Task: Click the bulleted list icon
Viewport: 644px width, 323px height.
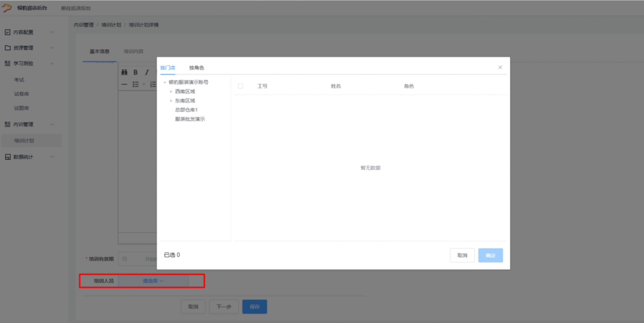Action: 136,84
